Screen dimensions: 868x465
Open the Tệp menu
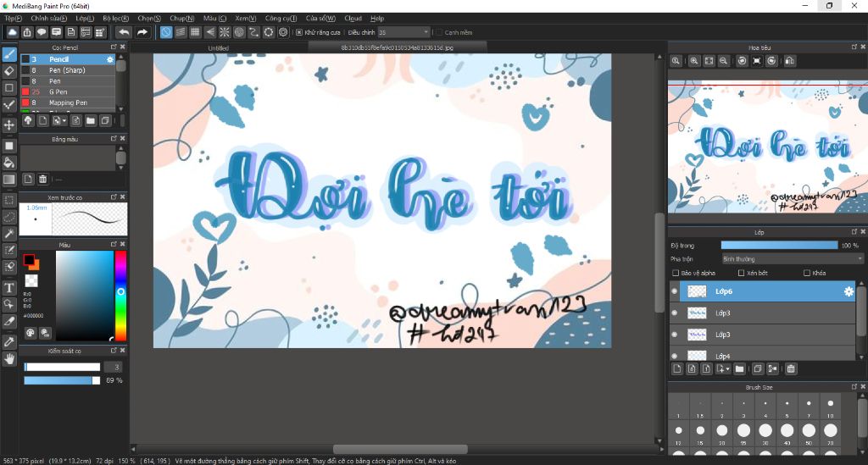pyautogui.click(x=13, y=19)
